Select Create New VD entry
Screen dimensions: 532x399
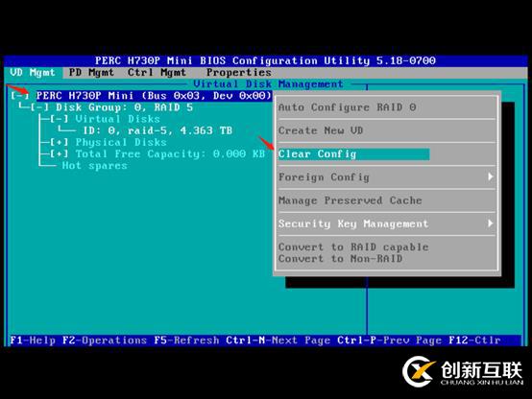[x=321, y=130]
